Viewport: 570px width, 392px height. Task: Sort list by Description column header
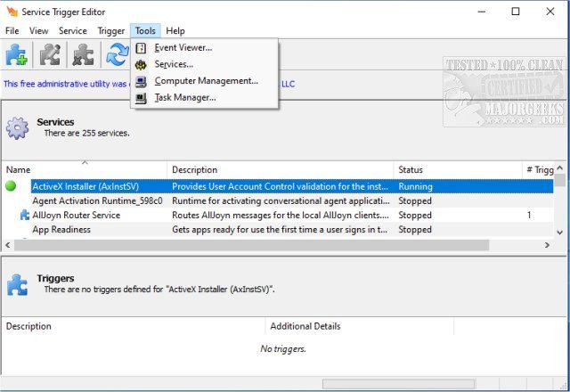click(x=194, y=169)
